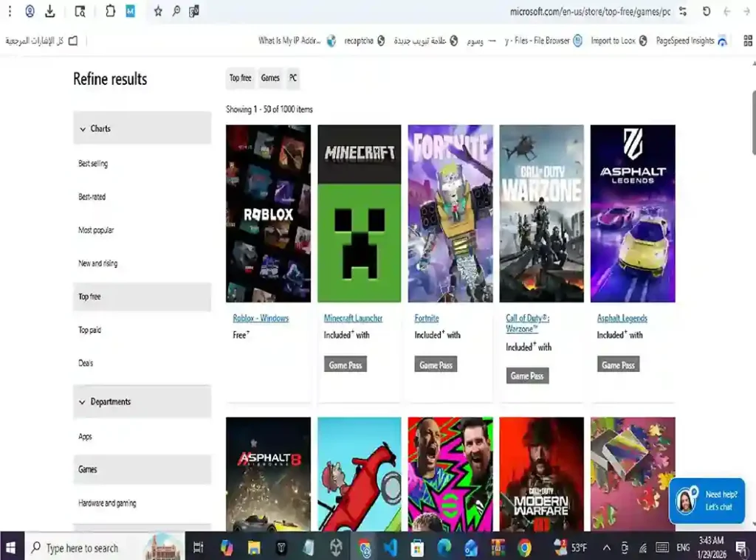Open the page search magnifier icon
This screenshot has height=560, width=756.
pos(176,11)
